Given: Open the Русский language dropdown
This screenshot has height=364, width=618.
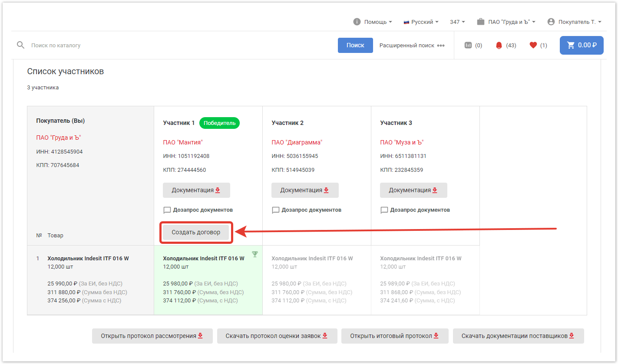Looking at the screenshot, I should tap(421, 22).
